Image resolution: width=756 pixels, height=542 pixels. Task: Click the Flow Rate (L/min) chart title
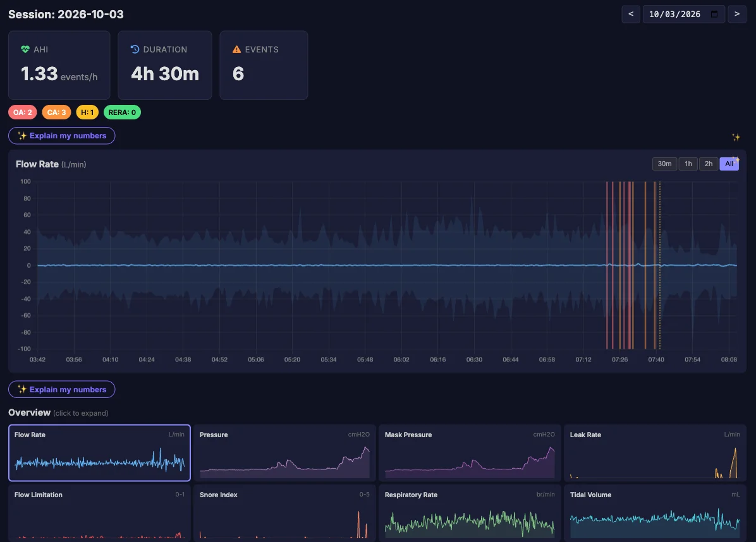(51, 164)
